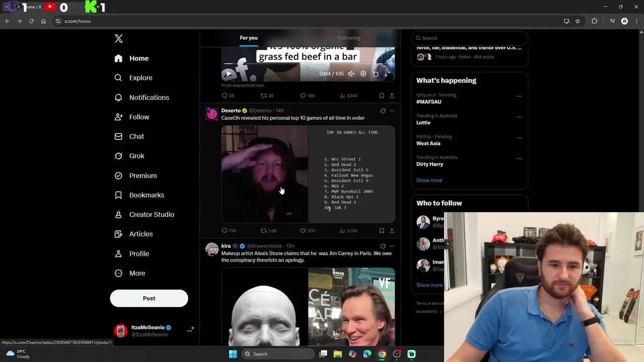Open Profile in the sidebar
Screen dimensions: 644x362
[131, 253]
